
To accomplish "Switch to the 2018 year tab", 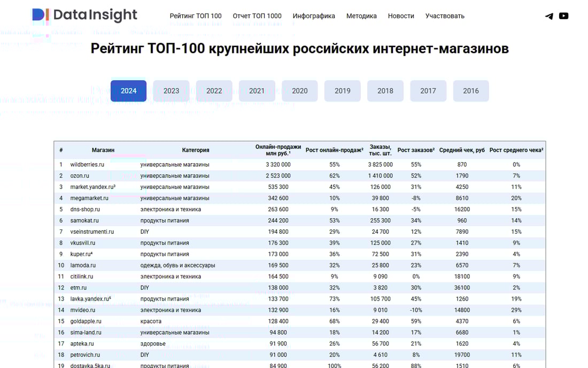I will pos(385,91).
